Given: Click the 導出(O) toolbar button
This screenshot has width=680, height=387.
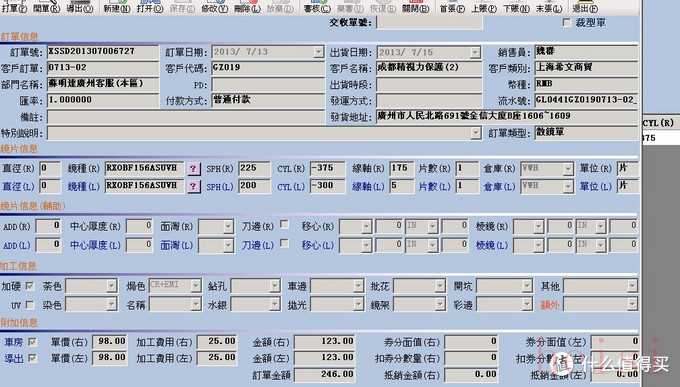Looking at the screenshot, I should (x=79, y=7).
